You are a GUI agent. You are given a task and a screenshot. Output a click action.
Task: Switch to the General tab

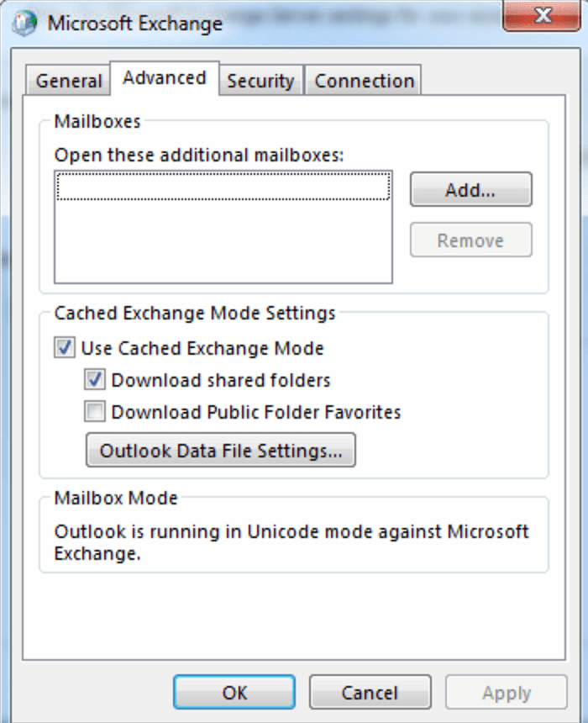pos(69,82)
